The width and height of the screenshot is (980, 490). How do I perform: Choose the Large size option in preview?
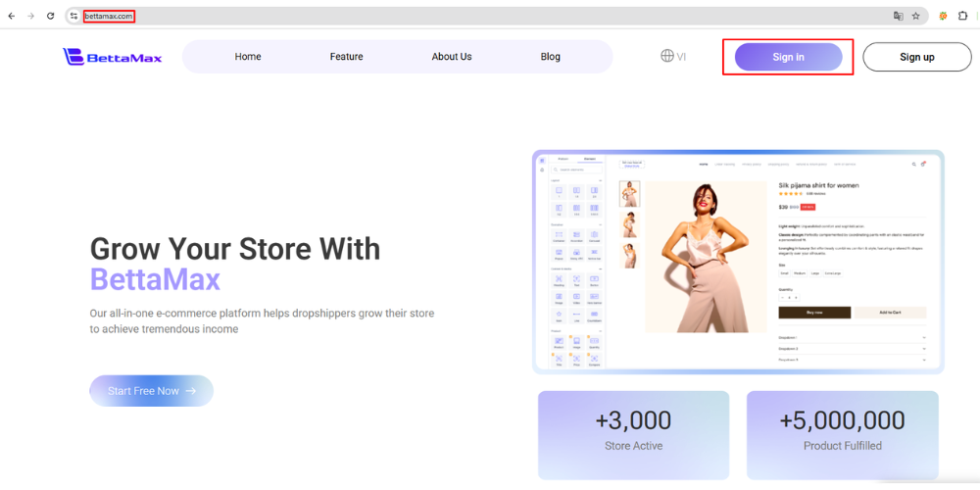815,273
